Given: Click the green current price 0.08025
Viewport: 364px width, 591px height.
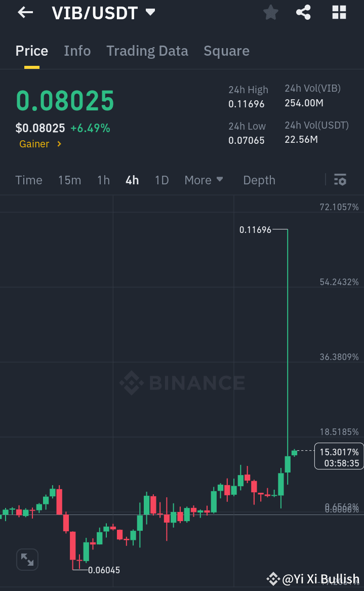Looking at the screenshot, I should [65, 100].
